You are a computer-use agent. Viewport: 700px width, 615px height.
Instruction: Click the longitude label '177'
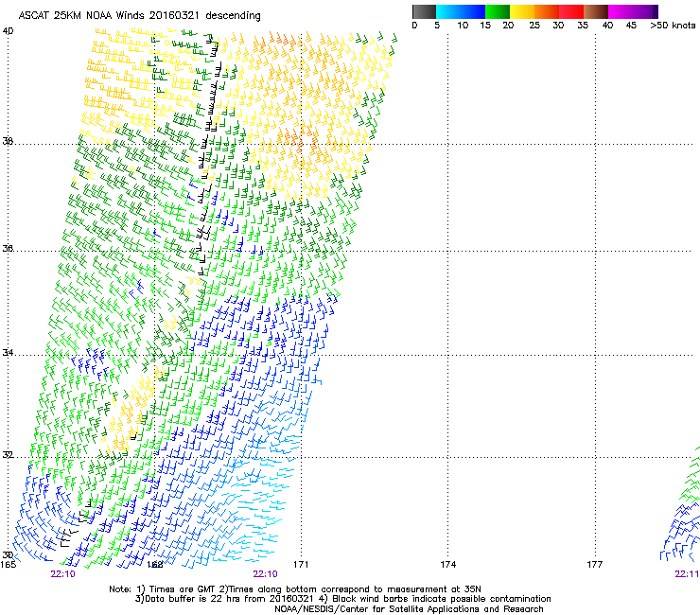click(x=595, y=565)
